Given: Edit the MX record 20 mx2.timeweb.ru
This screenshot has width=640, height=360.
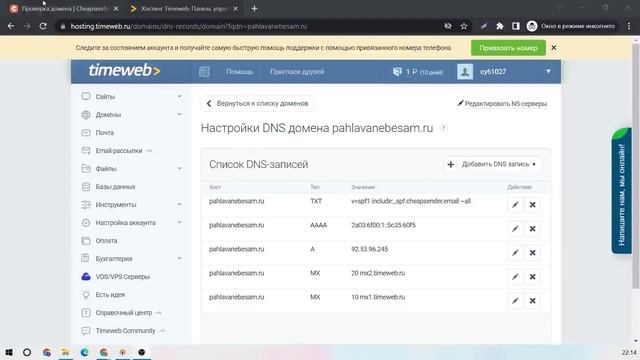Looking at the screenshot, I should [x=515, y=277].
